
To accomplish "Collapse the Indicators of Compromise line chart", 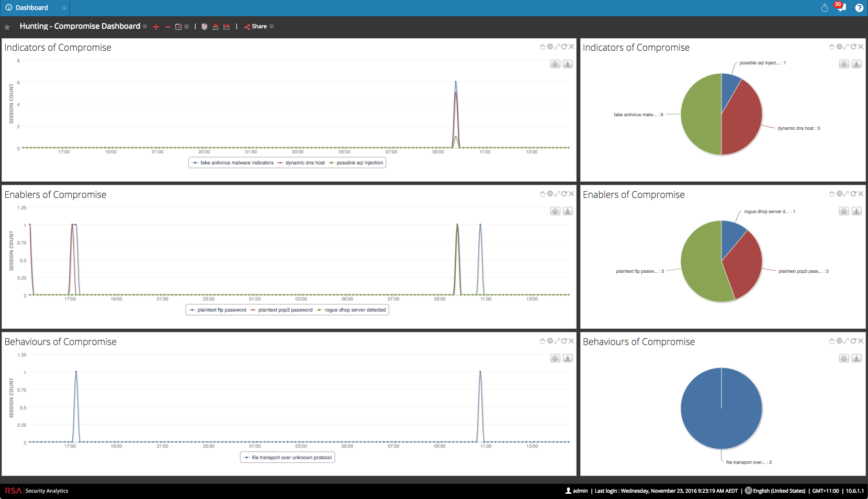I will tap(543, 47).
